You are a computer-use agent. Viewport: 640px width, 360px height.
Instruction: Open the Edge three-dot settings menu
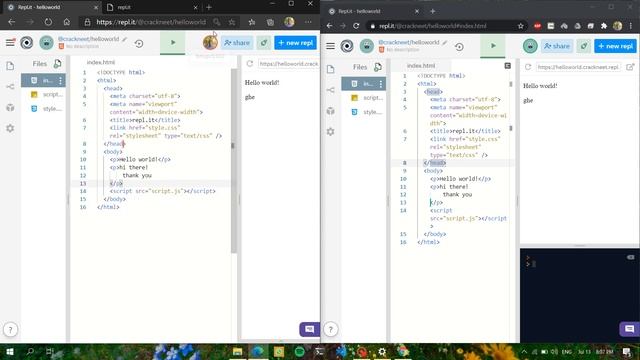(x=308, y=22)
